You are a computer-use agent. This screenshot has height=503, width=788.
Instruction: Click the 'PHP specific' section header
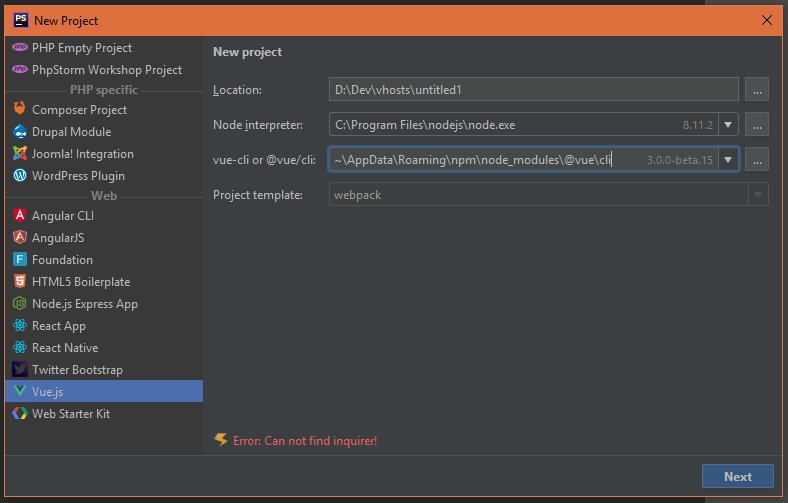pyautogui.click(x=104, y=90)
